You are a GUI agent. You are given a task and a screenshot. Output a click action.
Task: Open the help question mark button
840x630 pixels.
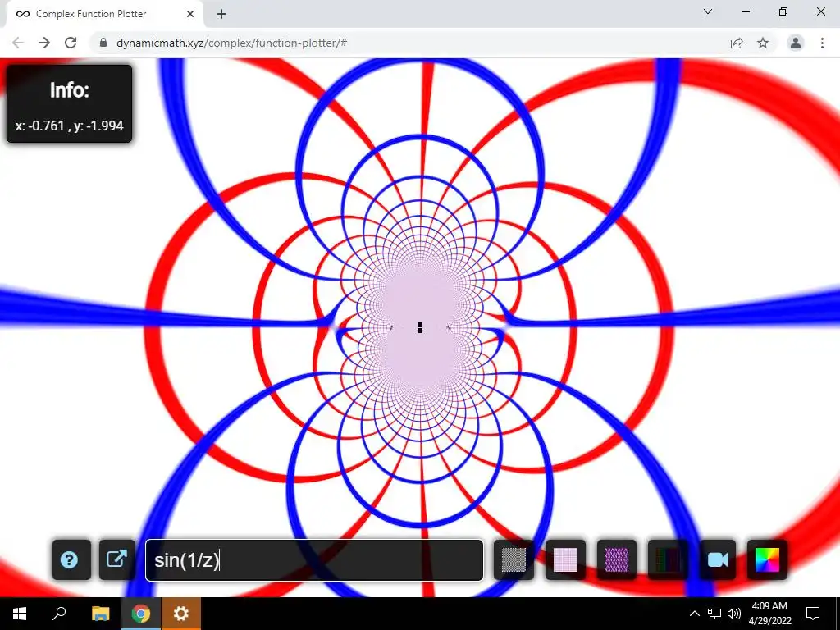click(71, 559)
